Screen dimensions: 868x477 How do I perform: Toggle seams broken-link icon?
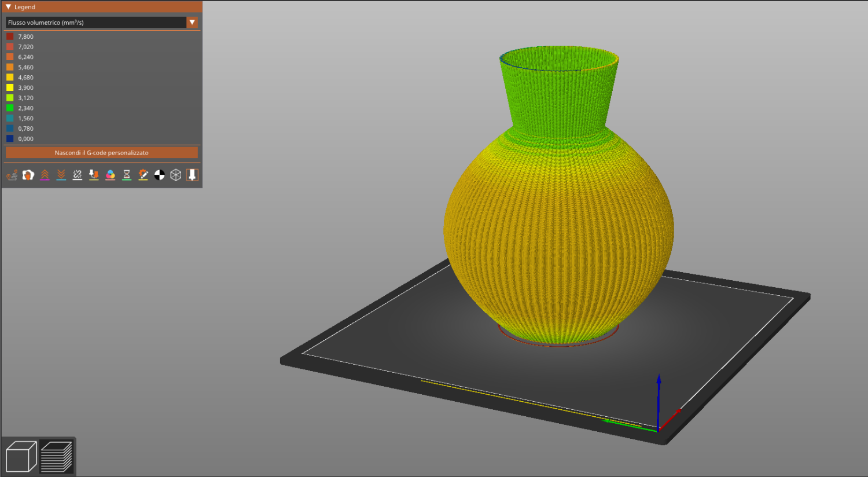[x=77, y=175]
